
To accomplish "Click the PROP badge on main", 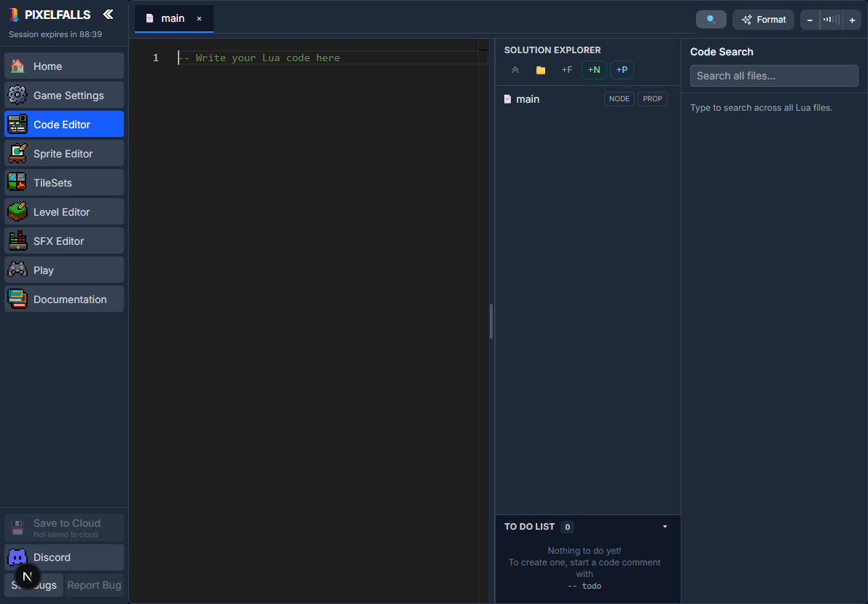I will click(652, 99).
